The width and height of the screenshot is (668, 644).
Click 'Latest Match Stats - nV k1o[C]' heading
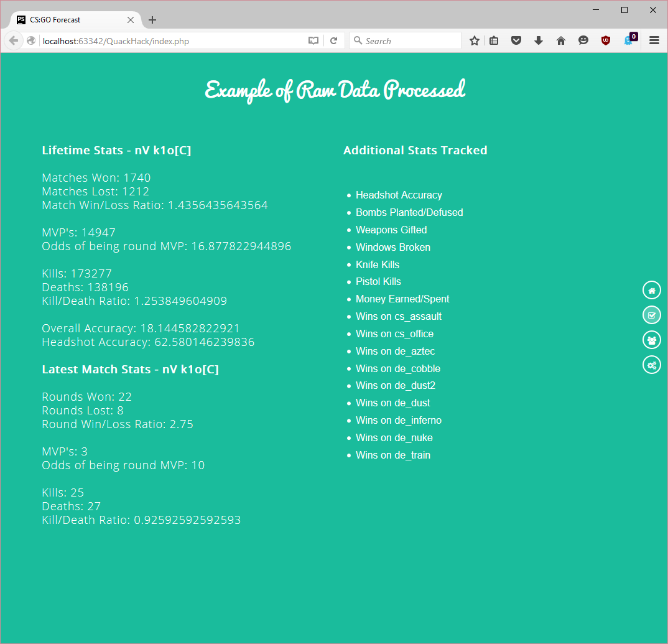pyautogui.click(x=131, y=370)
